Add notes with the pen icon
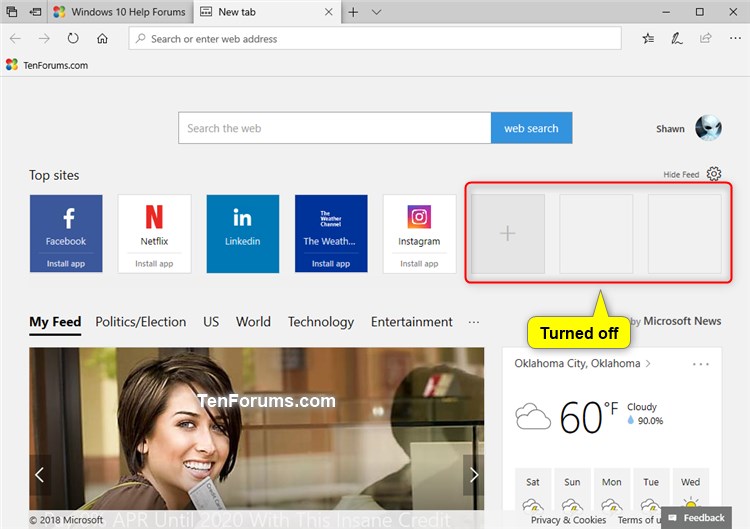This screenshot has height=529, width=750. click(676, 38)
